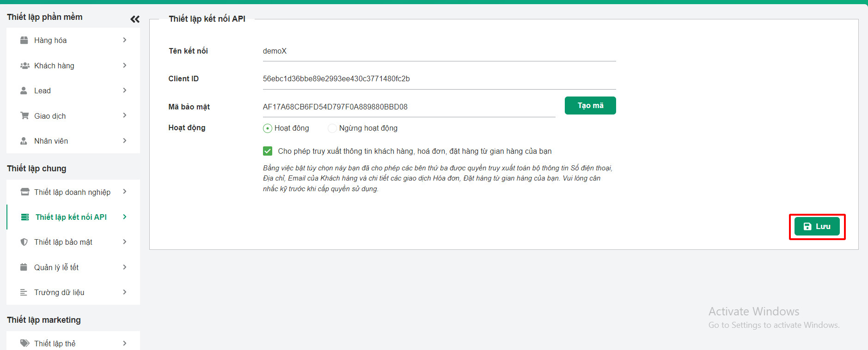Click the Mã bảo mật input field
Screen dimensions: 868x350
tap(409, 107)
